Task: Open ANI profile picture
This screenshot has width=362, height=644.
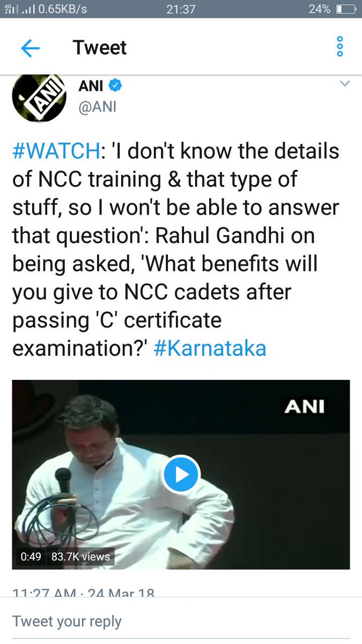Action: (39, 98)
